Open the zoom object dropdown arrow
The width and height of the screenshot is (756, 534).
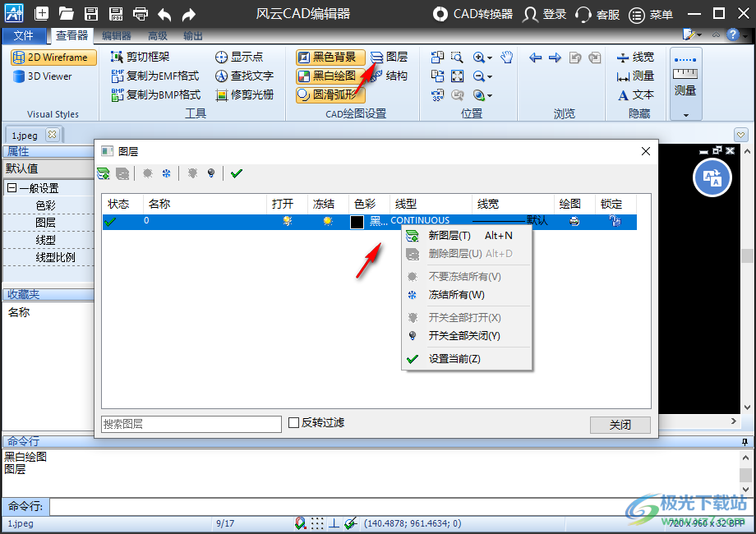point(490,95)
